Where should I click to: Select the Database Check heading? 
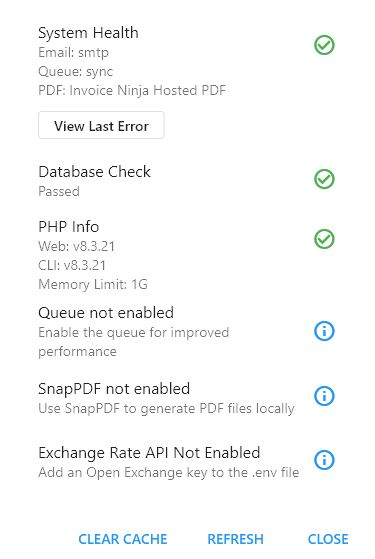pos(94,172)
